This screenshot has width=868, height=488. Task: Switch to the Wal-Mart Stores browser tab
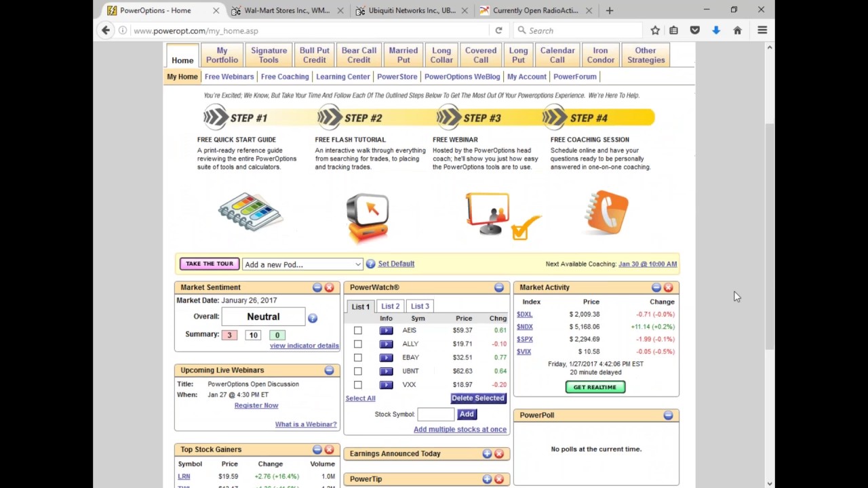[x=287, y=10]
